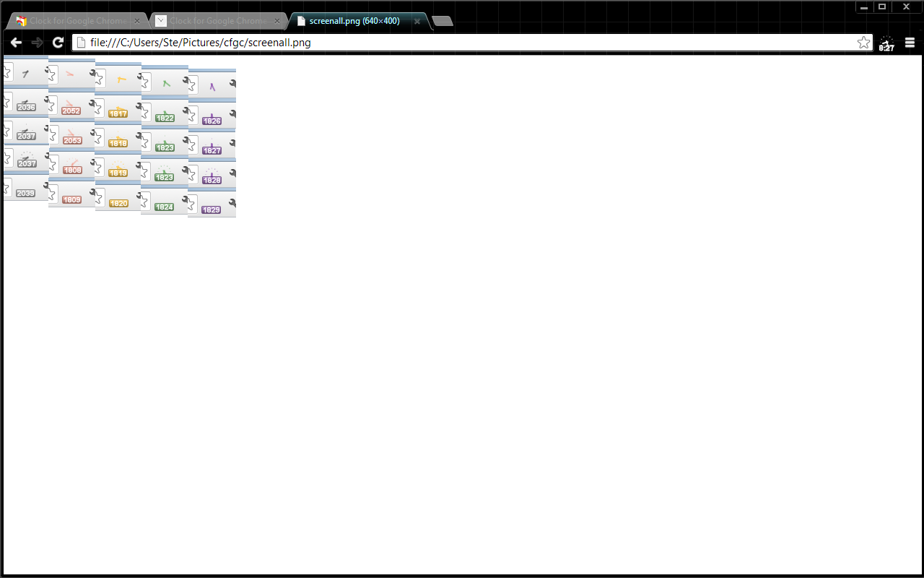Go back to the previous page
924x578 pixels.
(16, 42)
